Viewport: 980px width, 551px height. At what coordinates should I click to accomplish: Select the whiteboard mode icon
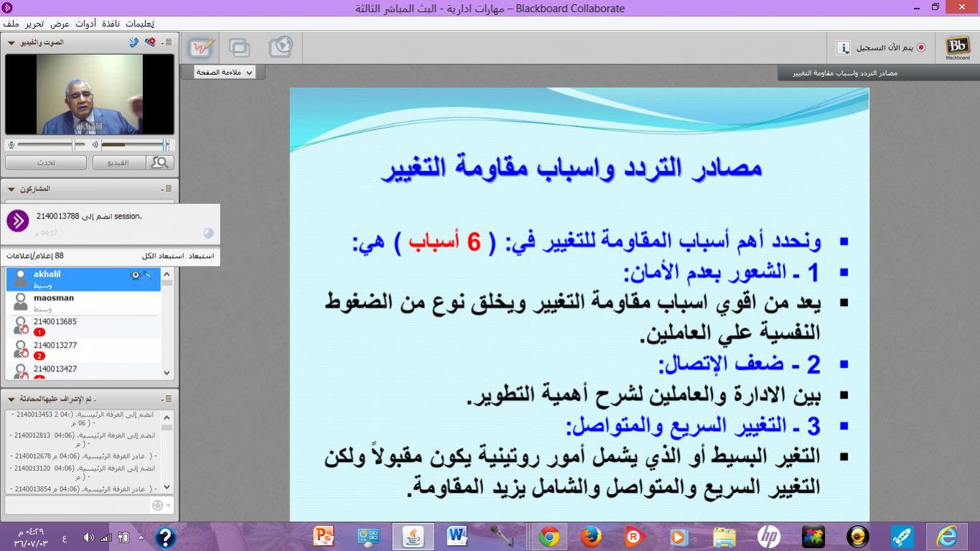202,47
